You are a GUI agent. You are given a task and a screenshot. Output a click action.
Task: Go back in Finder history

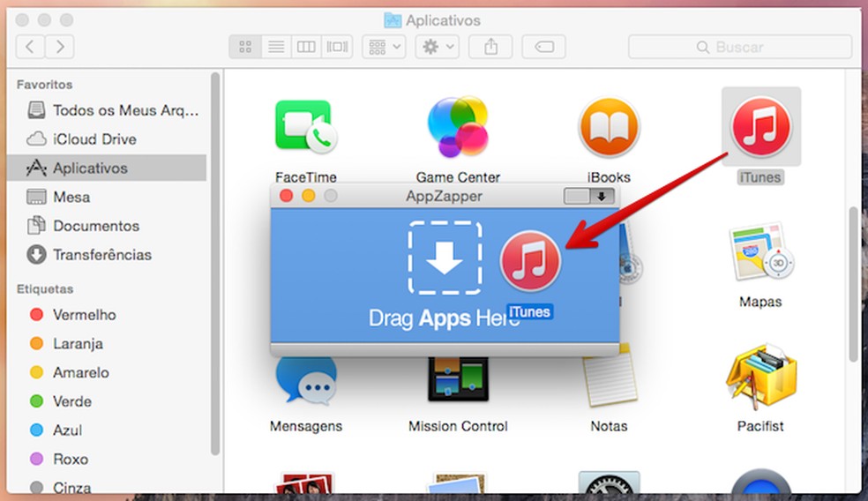point(31,47)
